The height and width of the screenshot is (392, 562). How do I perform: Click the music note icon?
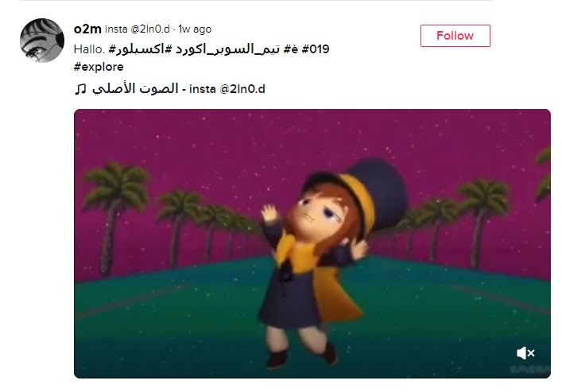80,89
